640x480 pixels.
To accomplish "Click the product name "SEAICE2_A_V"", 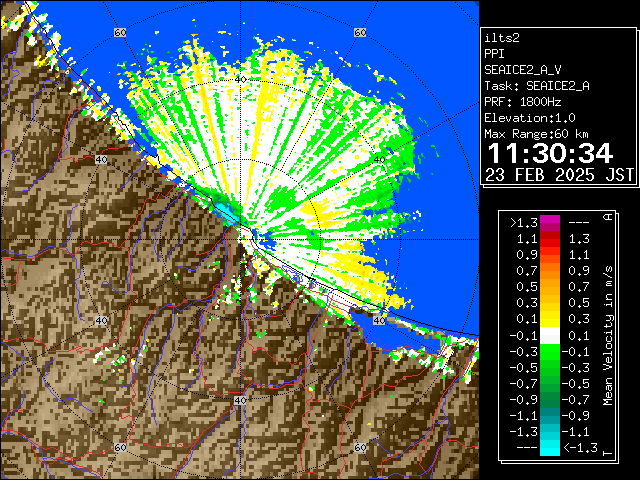I will tap(523, 70).
